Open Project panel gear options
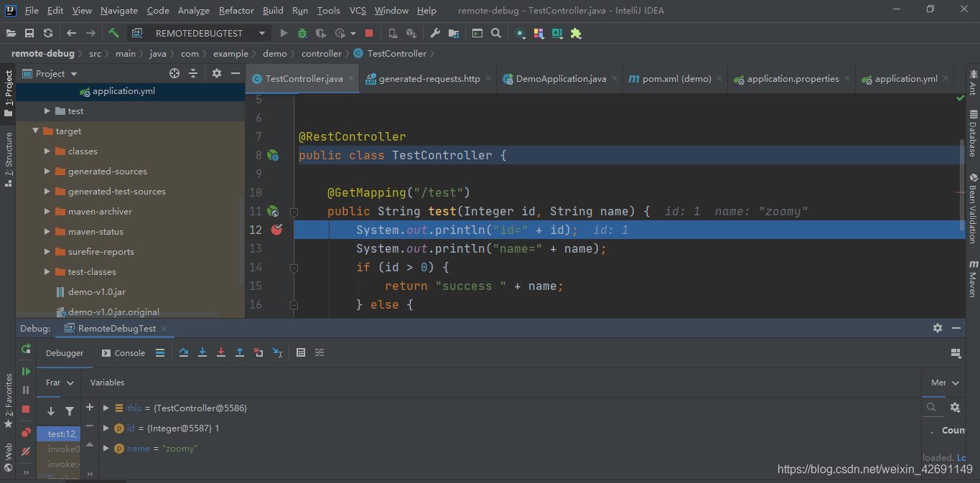980x483 pixels. [x=217, y=73]
